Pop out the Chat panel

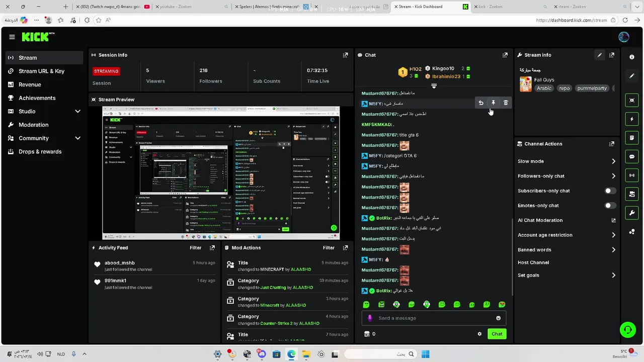click(x=505, y=55)
